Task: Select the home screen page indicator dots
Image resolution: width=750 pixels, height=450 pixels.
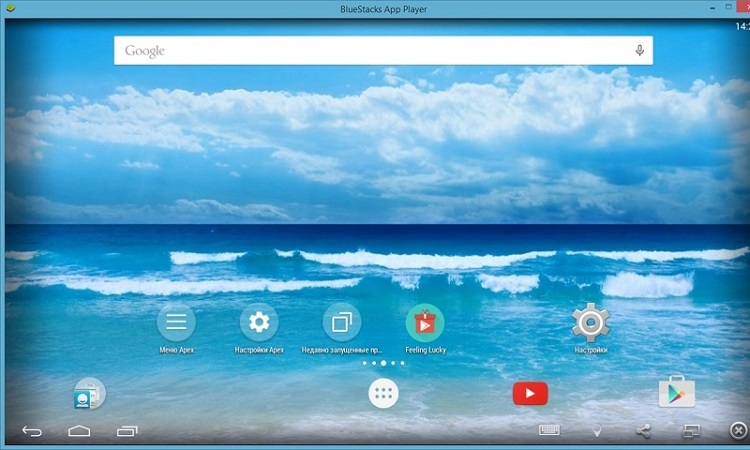Action: pos(383,364)
